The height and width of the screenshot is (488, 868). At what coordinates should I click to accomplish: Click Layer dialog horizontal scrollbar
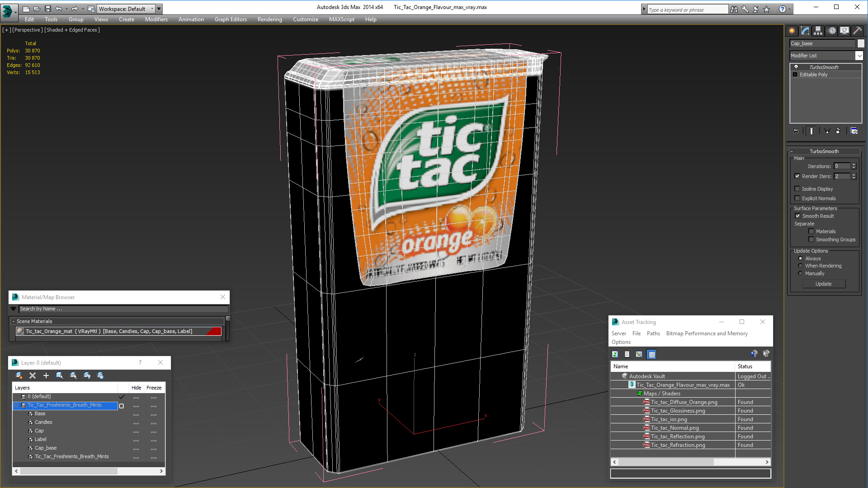[x=89, y=471]
